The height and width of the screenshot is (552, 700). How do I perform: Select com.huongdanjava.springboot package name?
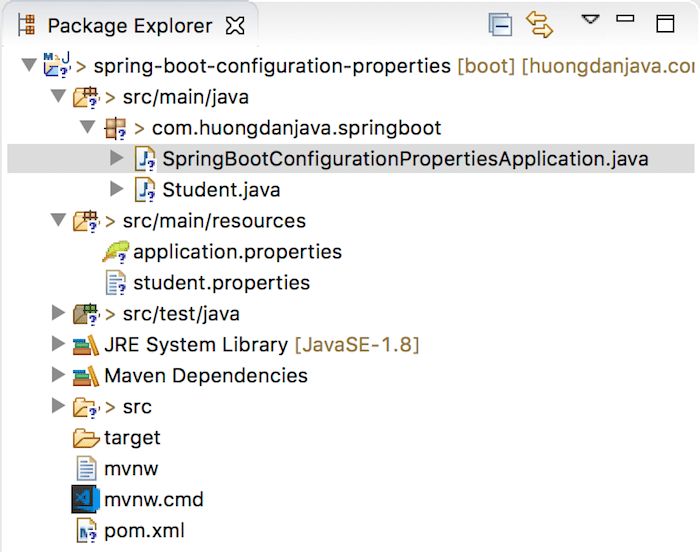click(296, 128)
